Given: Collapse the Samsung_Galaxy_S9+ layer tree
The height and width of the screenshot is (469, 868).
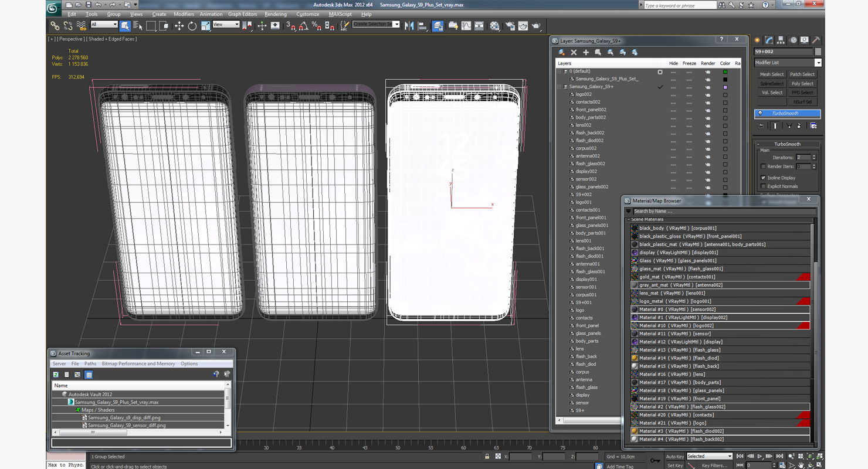Looking at the screenshot, I should [x=560, y=87].
